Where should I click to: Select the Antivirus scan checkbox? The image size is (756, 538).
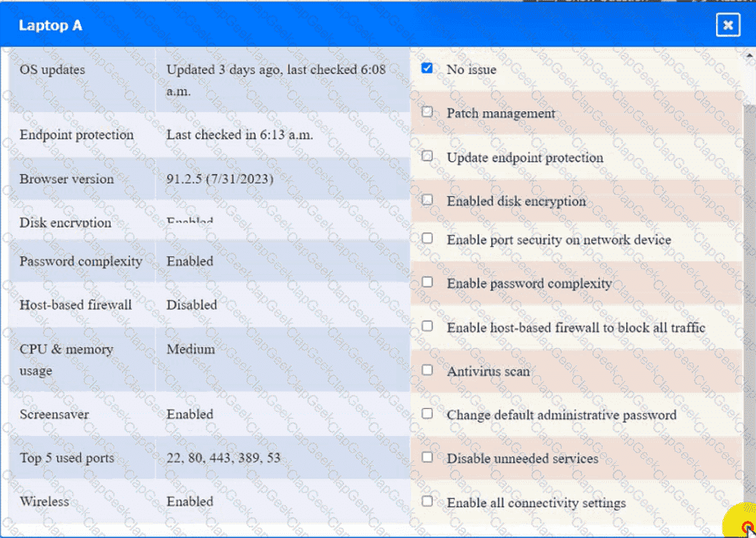click(427, 370)
